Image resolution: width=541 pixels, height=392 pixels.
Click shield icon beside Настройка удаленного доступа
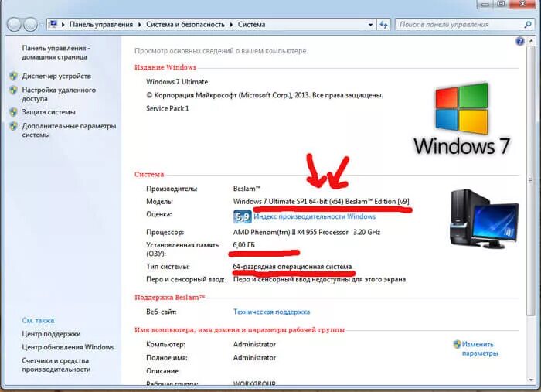[x=13, y=90]
